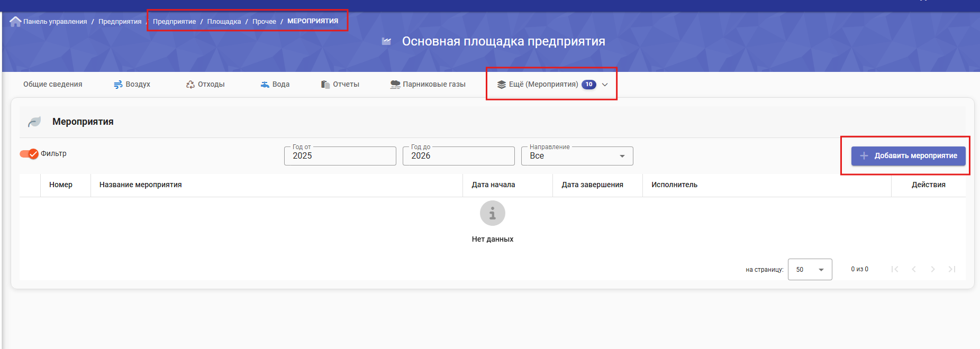
Task: Click the leaf icon beside Мероприятия heading
Action: (x=34, y=122)
